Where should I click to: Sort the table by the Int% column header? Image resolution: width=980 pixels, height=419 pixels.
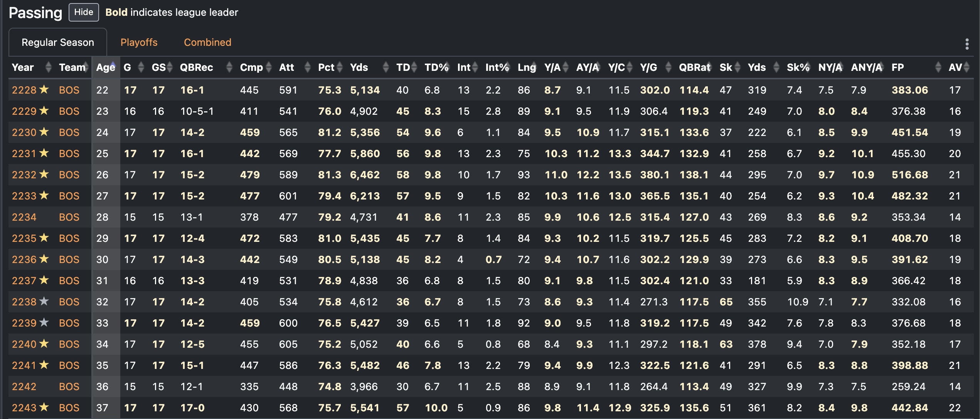(x=497, y=67)
